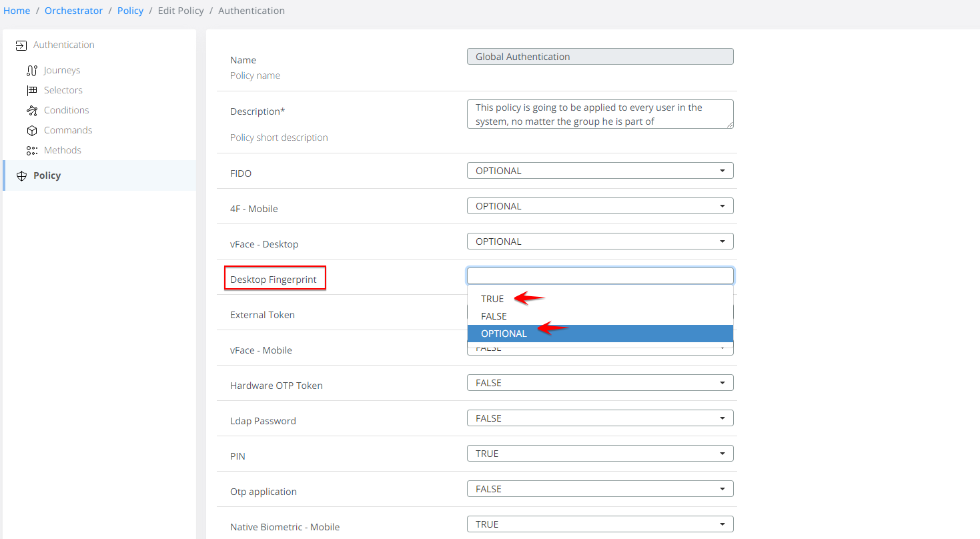Click the Authentication icon in the sidebar
Image resolution: width=980 pixels, height=539 pixels.
point(21,45)
